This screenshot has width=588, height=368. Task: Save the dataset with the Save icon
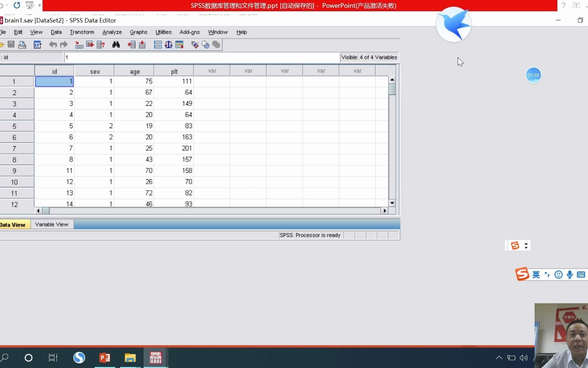11,45
